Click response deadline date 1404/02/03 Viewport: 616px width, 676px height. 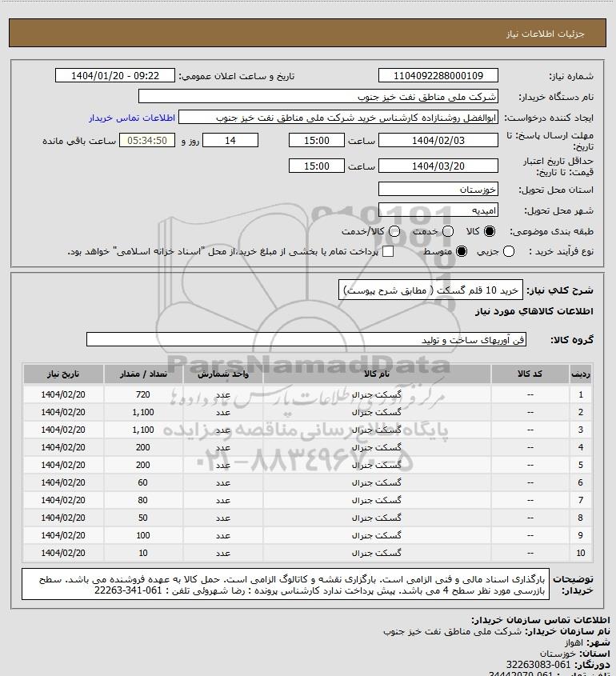pos(438,141)
